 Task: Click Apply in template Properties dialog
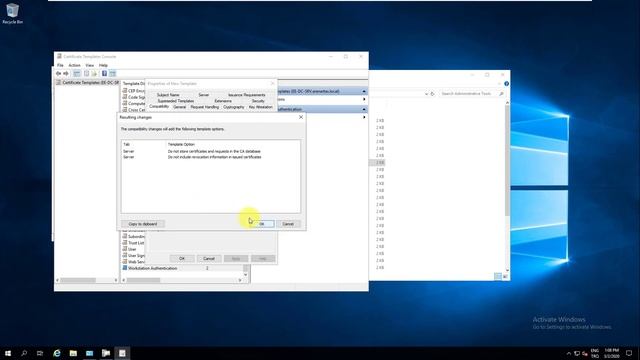click(x=236, y=258)
